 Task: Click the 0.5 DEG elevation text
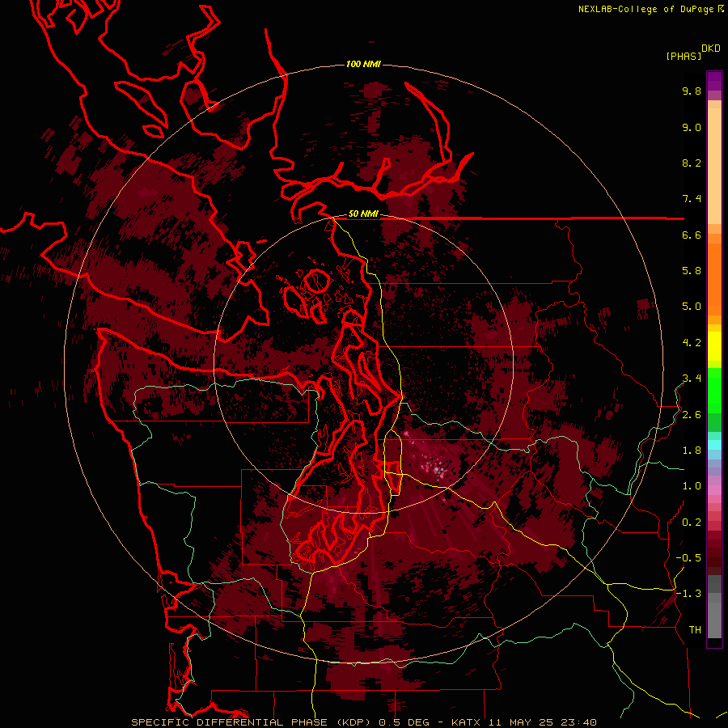(404, 722)
